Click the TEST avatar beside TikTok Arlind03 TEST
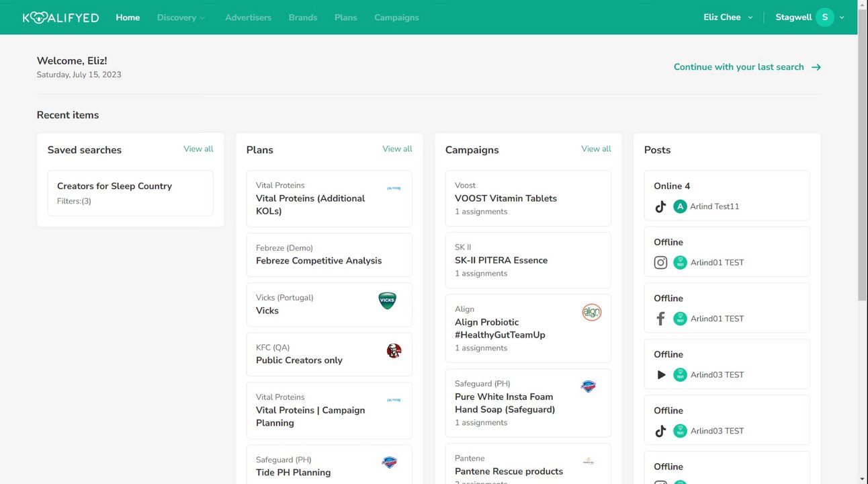This screenshot has width=868, height=484. point(680,431)
